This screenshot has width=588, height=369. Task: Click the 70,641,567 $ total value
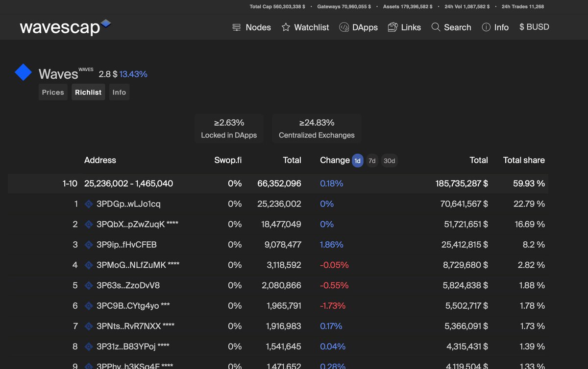tap(464, 204)
